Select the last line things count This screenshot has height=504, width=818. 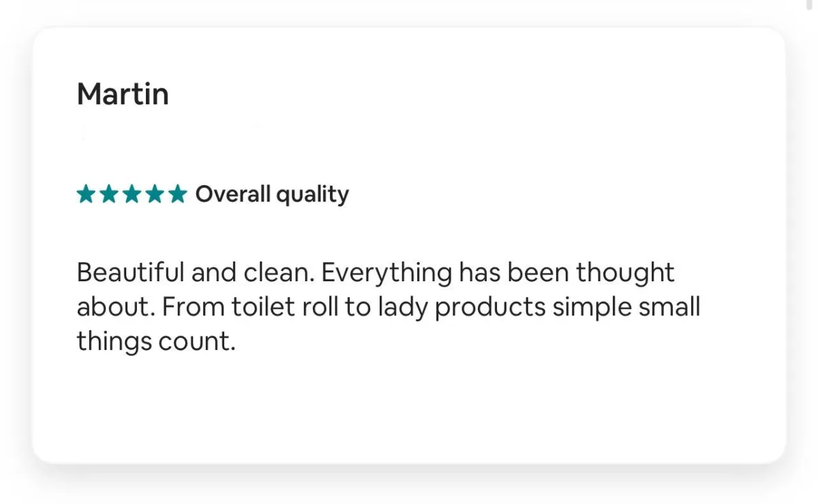[156, 342]
